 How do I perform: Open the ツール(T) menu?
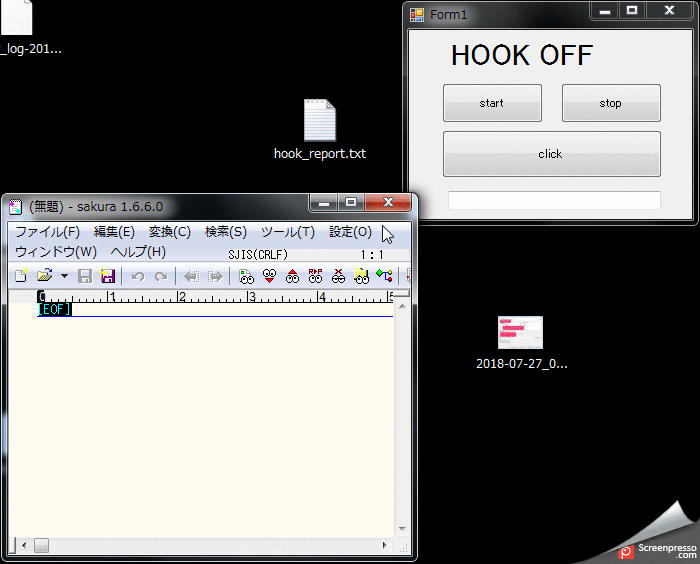(288, 232)
